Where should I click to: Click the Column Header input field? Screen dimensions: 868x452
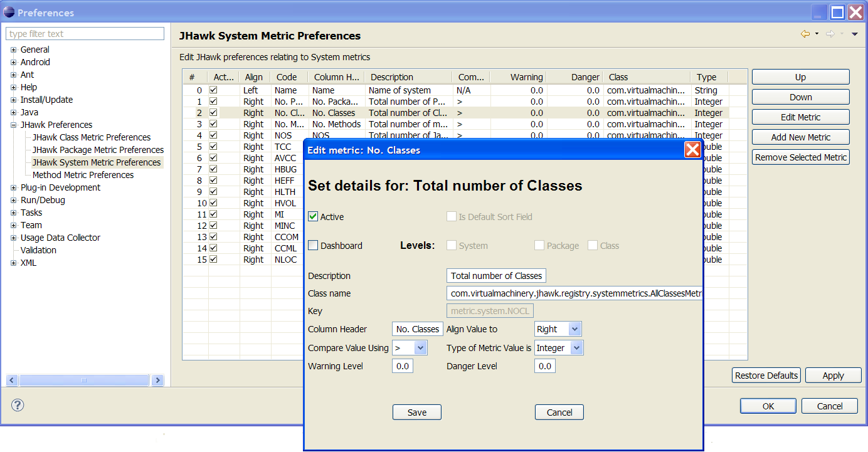[x=418, y=329]
